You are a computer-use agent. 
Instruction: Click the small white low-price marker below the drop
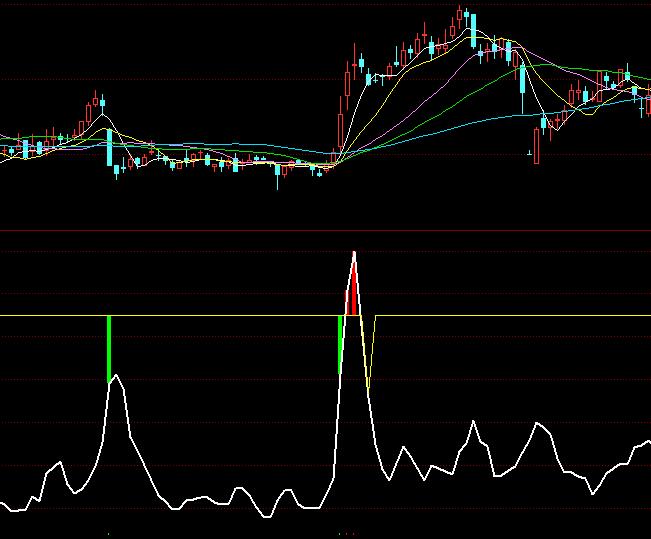pyautogui.click(x=529, y=153)
